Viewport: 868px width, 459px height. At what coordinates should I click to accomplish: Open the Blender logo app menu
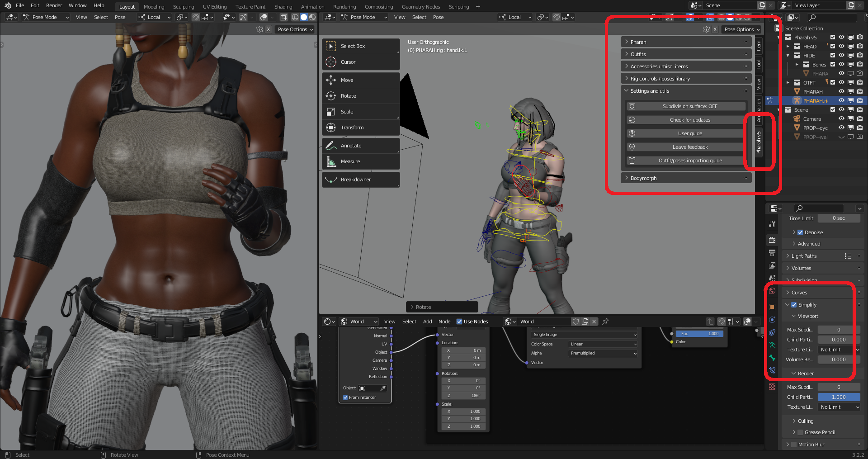pyautogui.click(x=8, y=5)
